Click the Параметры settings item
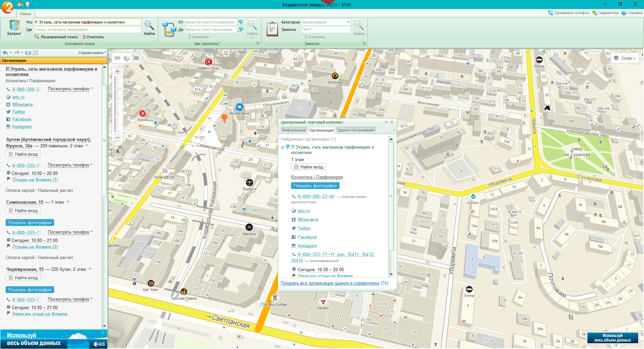Screen dimensions: 644x349 pos(605,13)
